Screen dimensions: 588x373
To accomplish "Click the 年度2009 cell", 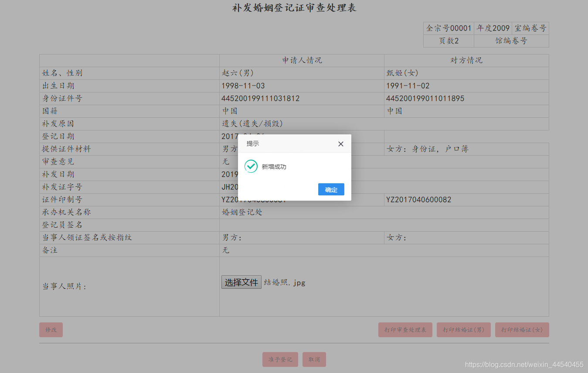I will click(493, 28).
